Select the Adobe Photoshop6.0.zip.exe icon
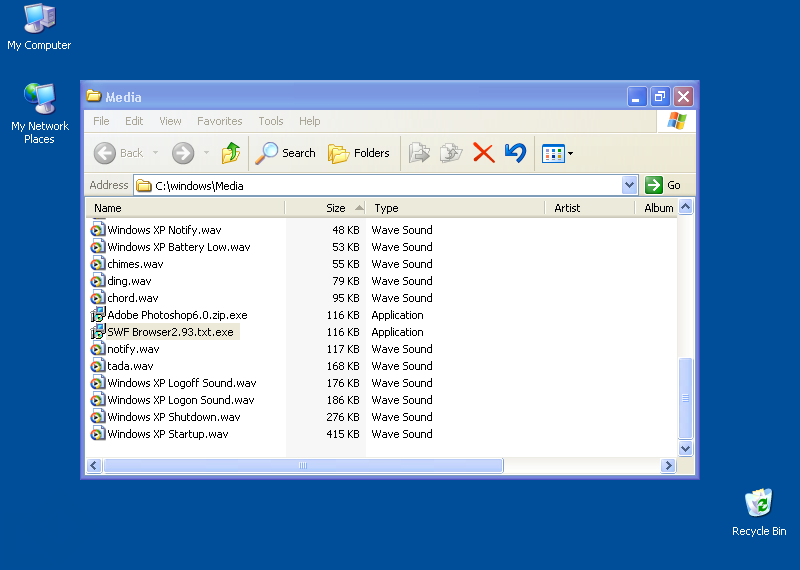Screen dimensions: 800x570 point(97,315)
